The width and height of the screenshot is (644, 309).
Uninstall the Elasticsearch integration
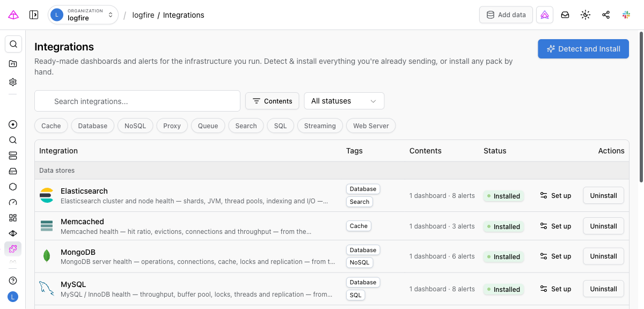coord(603,196)
